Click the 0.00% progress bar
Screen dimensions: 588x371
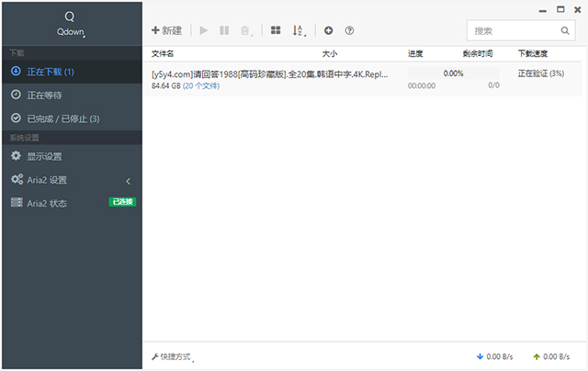[453, 73]
